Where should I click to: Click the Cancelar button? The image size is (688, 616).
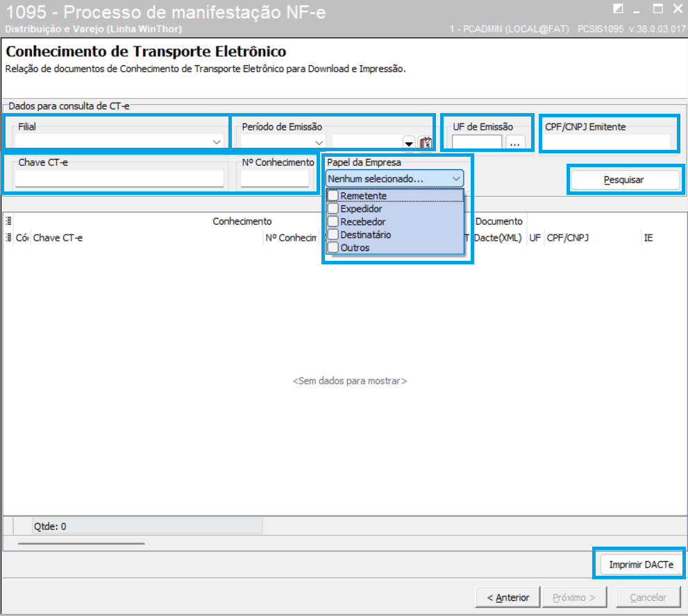[x=648, y=597]
